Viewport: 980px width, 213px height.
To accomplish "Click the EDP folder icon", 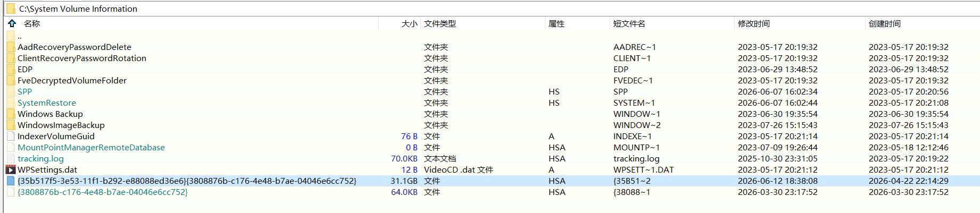I will click(11, 69).
